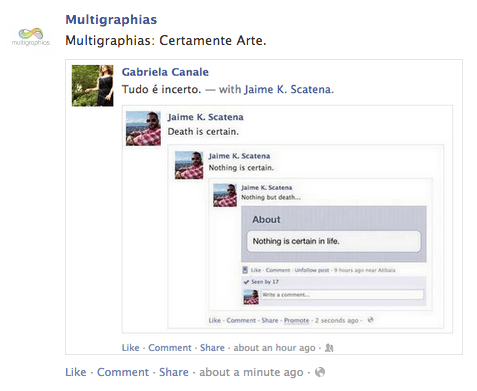Image resolution: width=477 pixels, height=391 pixels.
Task: Open the tagged Jaime K. Scatena link
Action: click(289, 89)
